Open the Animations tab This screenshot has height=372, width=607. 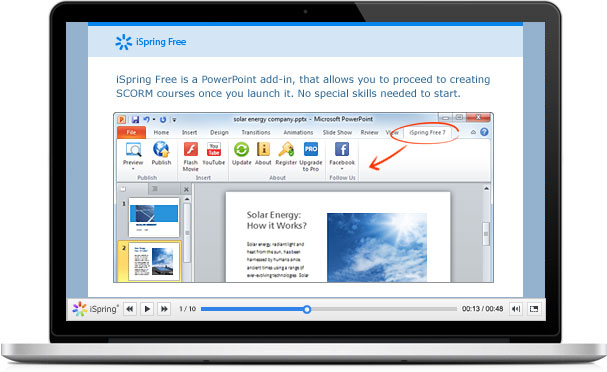pos(298,132)
